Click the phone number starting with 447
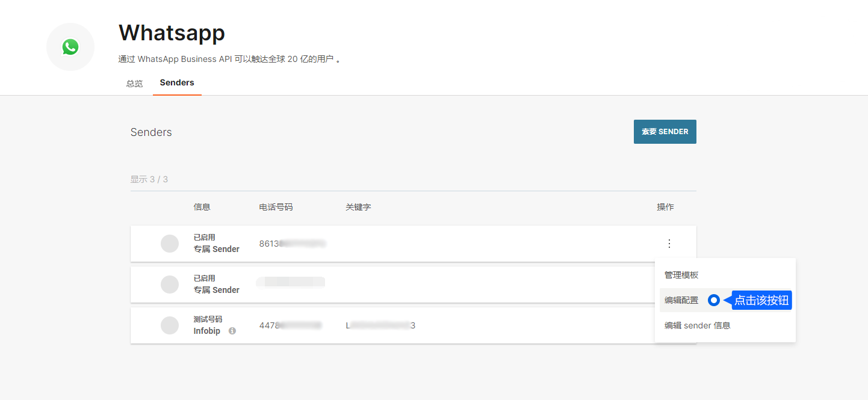The image size is (868, 400). [290, 325]
